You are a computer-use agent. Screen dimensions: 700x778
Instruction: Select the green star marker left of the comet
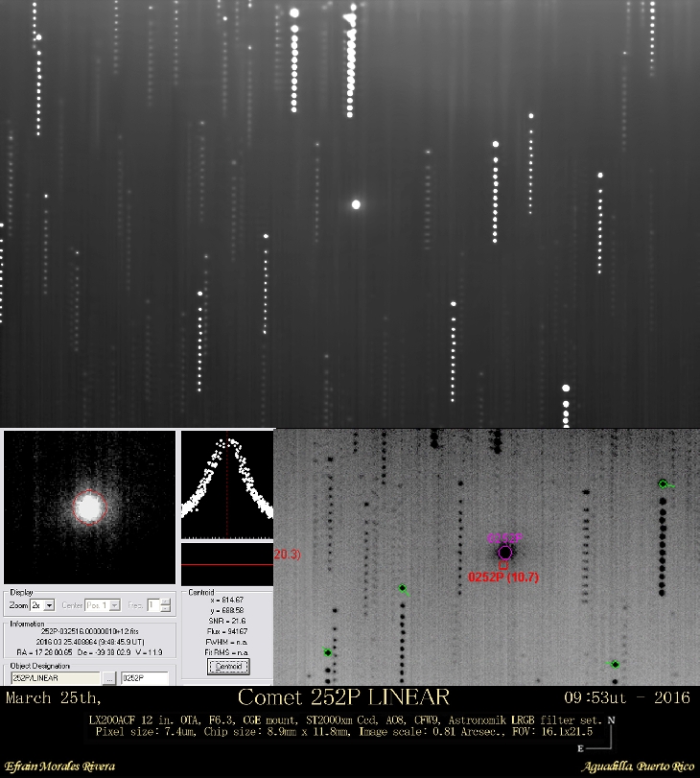click(x=403, y=588)
